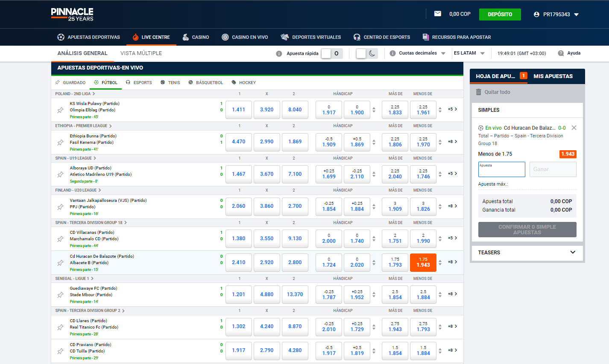Change handicap line for CD Llanes match
Screen dimensions: 609x364
pos(374,326)
